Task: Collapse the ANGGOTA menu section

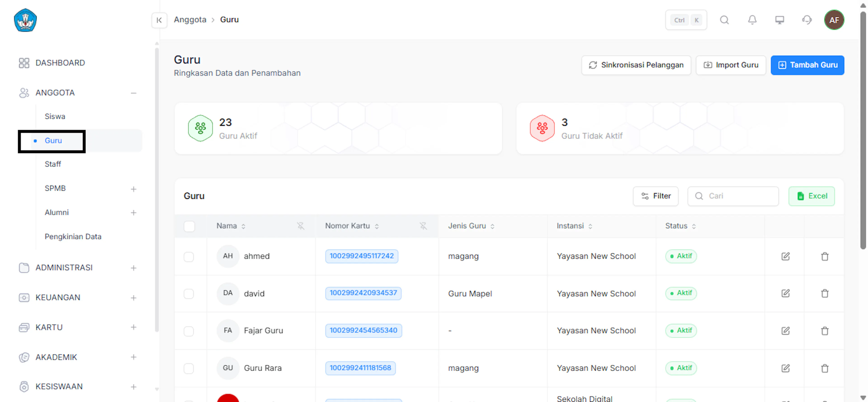Action: 133,93
